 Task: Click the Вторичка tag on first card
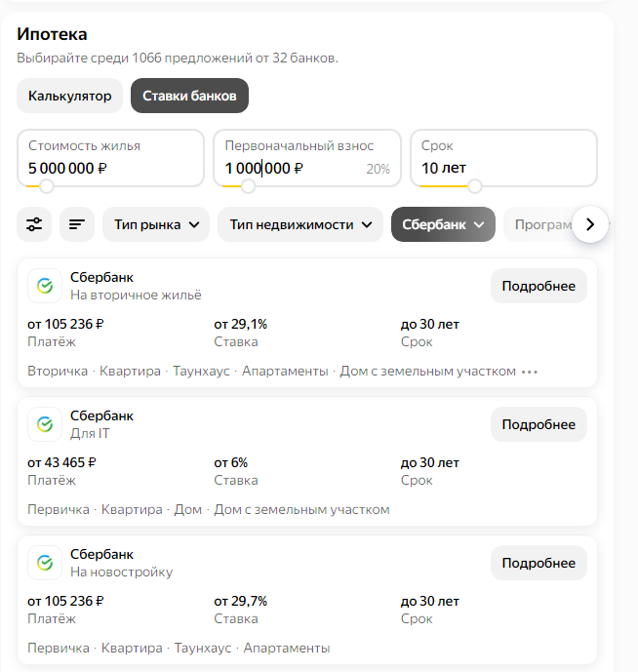[58, 371]
